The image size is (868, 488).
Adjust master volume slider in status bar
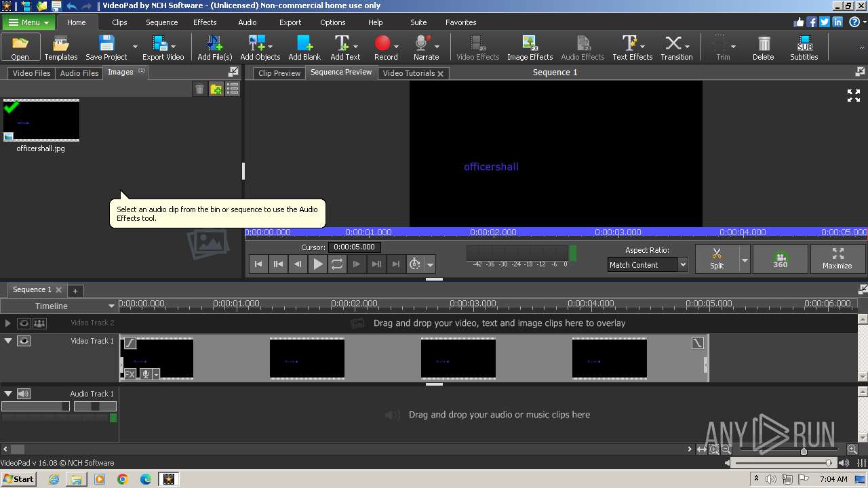tap(829, 463)
